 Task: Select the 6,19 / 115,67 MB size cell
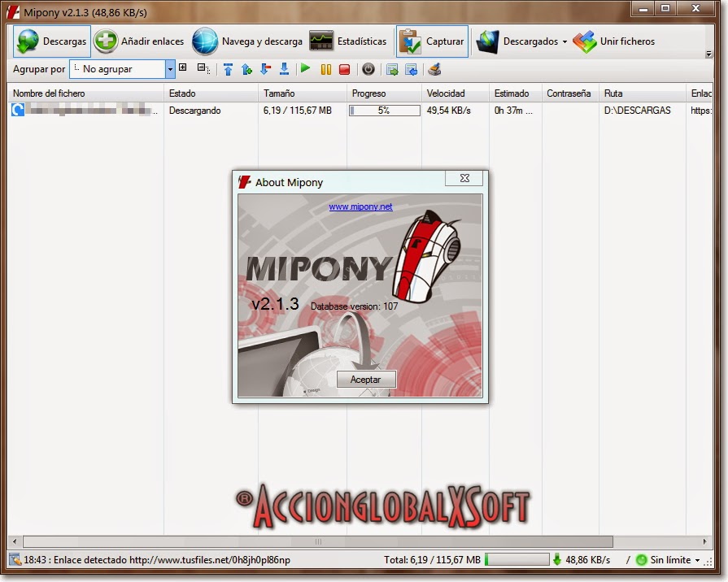coord(297,111)
